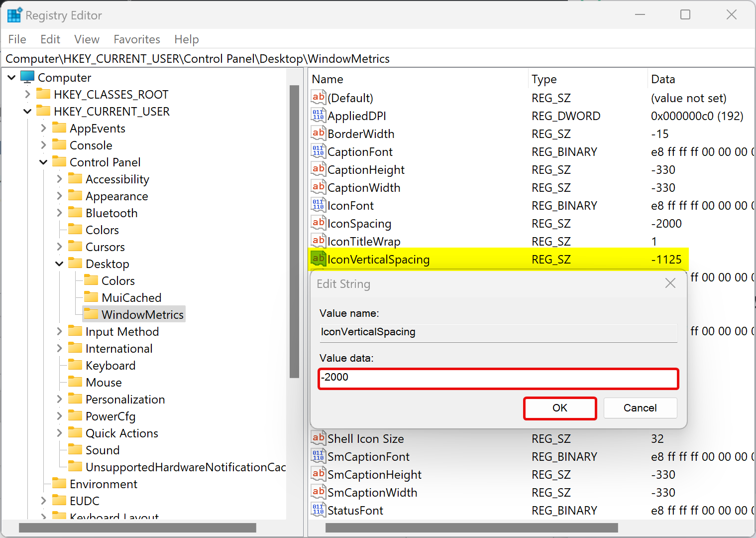The height and width of the screenshot is (538, 756).
Task: Select the Quick Actions key
Action: click(x=122, y=433)
